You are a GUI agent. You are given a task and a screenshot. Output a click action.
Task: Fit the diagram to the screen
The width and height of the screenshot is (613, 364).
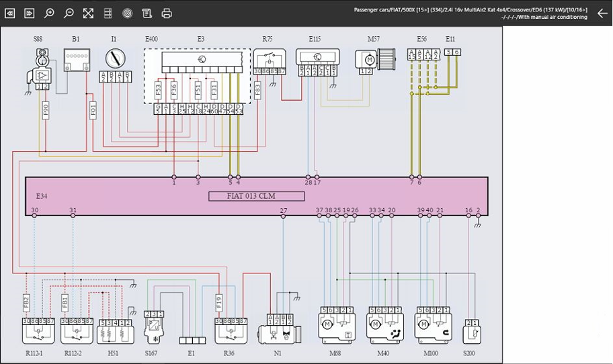[88, 13]
